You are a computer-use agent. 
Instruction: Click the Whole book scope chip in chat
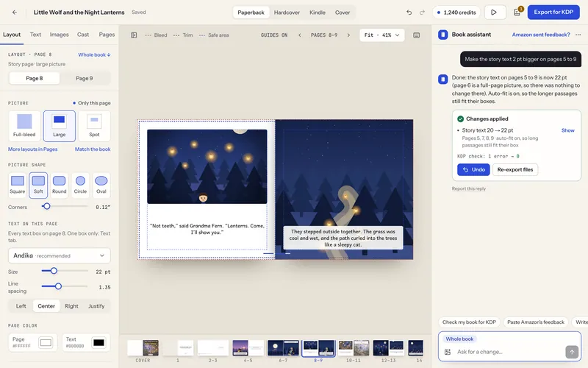[459, 339]
